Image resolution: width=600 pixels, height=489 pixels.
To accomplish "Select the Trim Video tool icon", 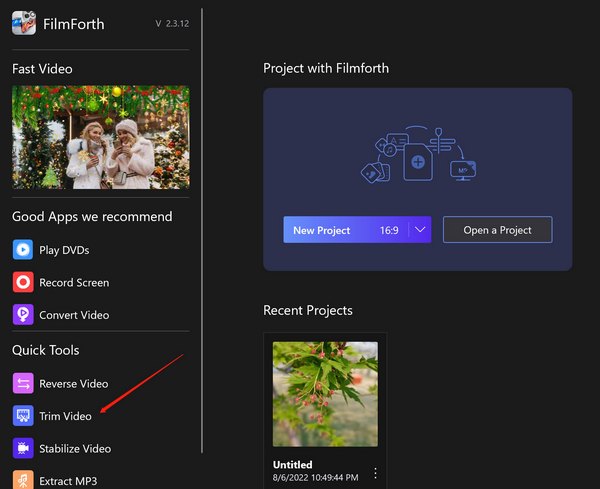I will pyautogui.click(x=23, y=416).
